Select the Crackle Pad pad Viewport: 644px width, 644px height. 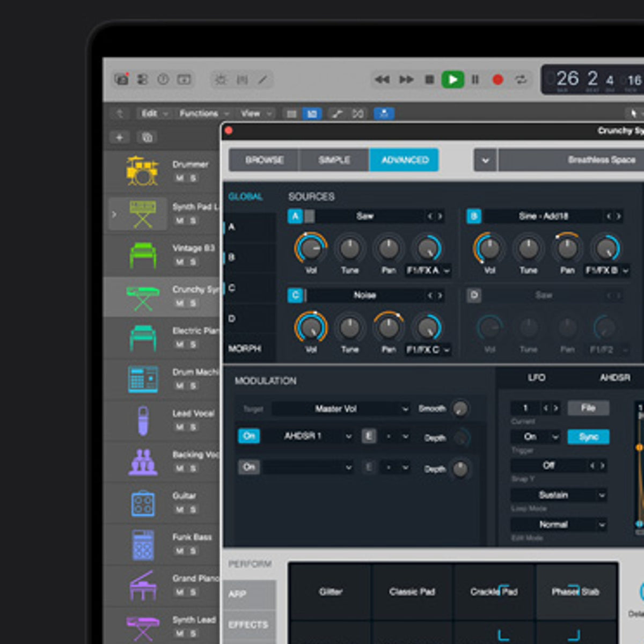[x=494, y=591]
